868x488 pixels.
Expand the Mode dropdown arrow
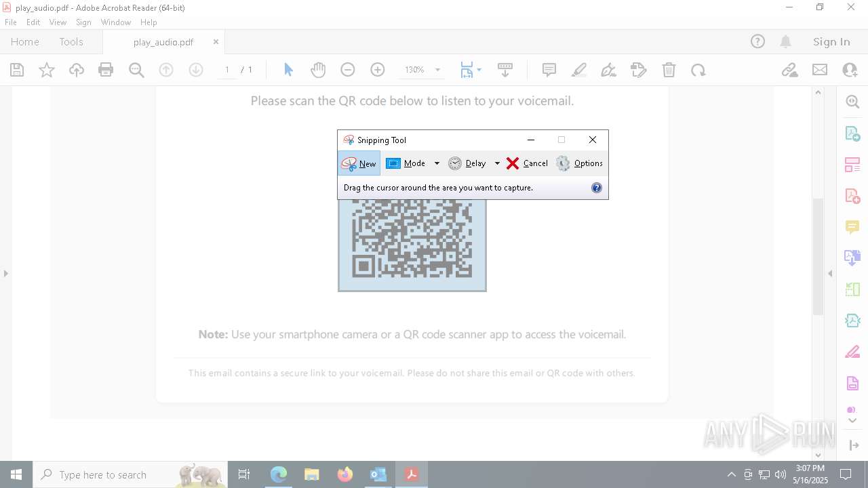[x=437, y=163]
